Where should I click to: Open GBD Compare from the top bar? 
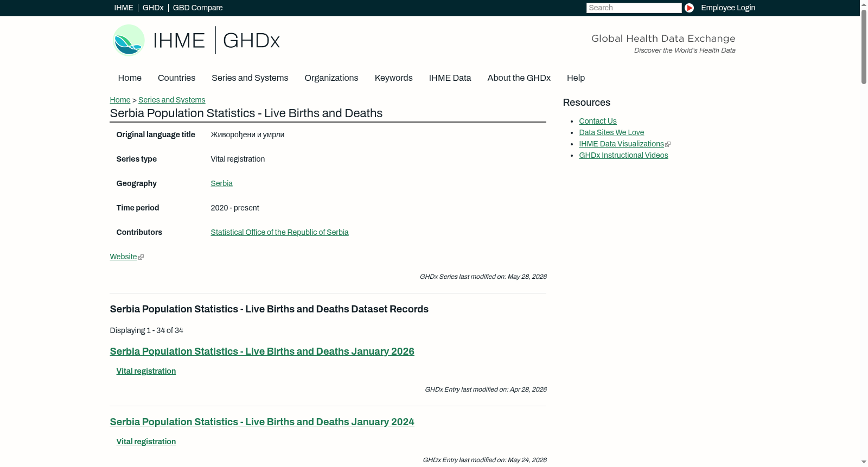coord(198,8)
